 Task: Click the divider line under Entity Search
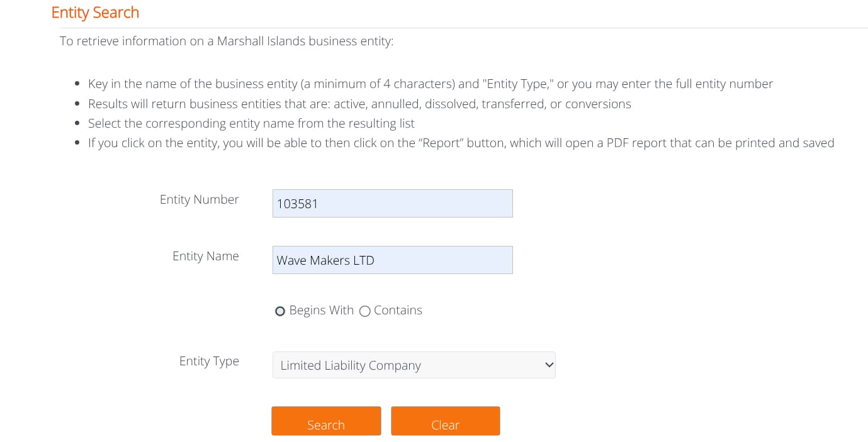click(463, 28)
